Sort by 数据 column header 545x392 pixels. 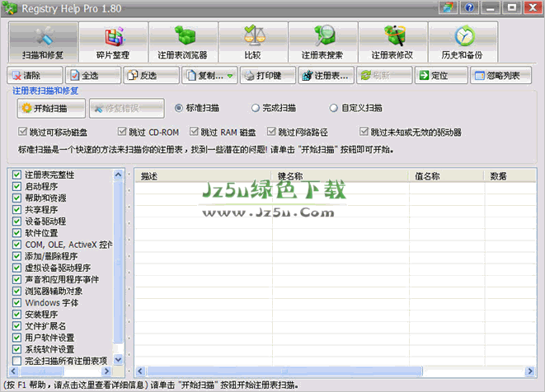click(x=510, y=176)
